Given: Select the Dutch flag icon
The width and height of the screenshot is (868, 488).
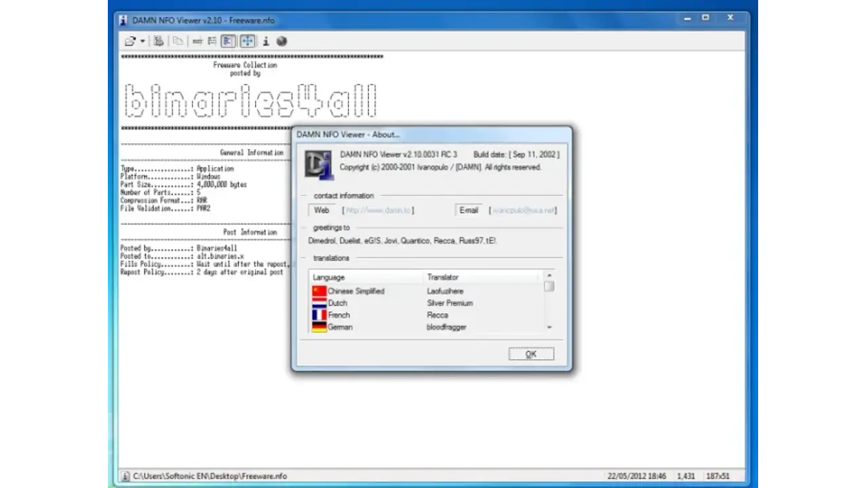Looking at the screenshot, I should tap(319, 303).
